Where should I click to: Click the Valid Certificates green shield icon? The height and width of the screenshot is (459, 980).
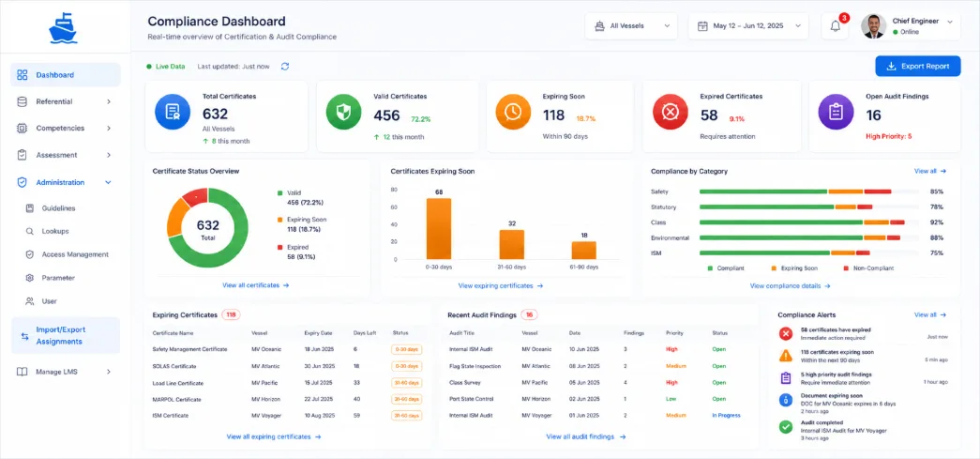[344, 112]
